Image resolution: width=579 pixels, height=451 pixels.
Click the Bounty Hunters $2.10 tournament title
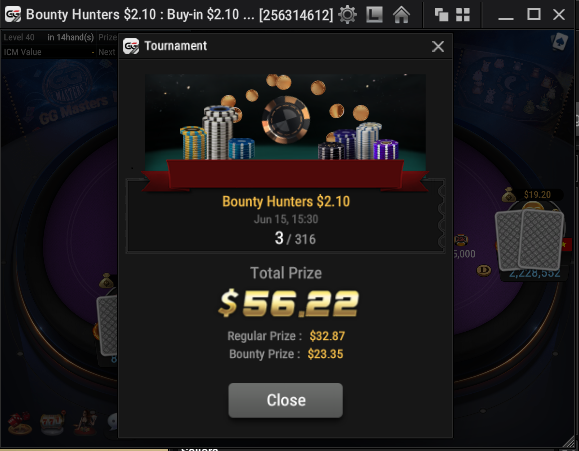(286, 202)
